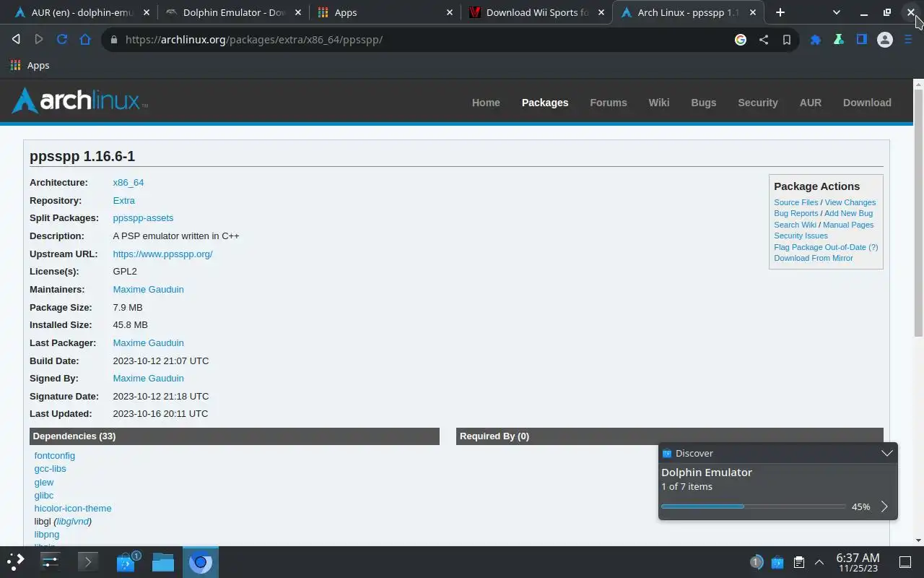Open Bugs in the Arch navigation
This screenshot has height=578, width=924.
coord(704,103)
